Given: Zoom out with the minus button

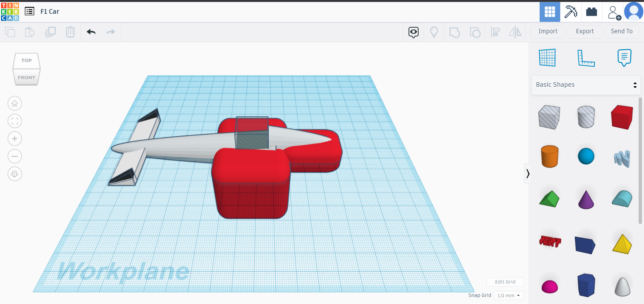Looking at the screenshot, I should coord(15,156).
